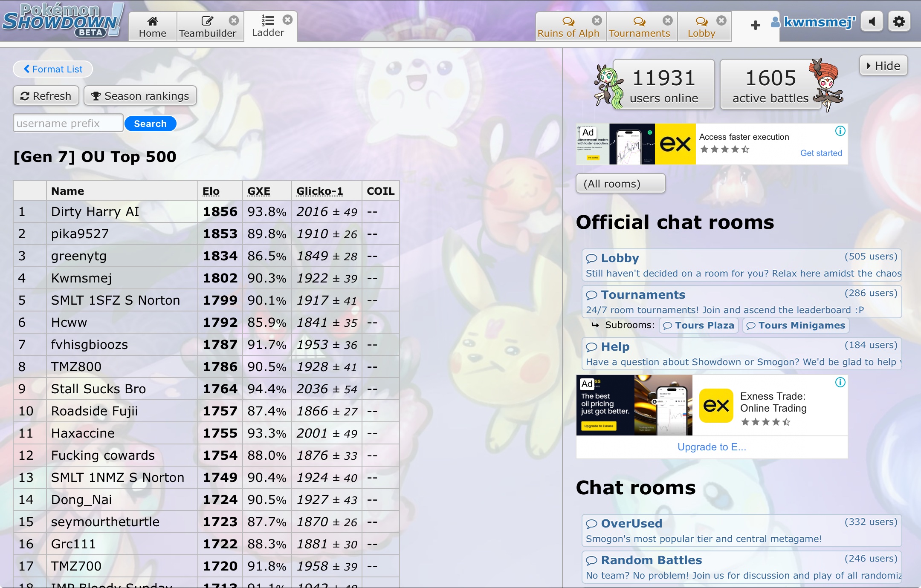Focus the username prefix field

[68, 123]
